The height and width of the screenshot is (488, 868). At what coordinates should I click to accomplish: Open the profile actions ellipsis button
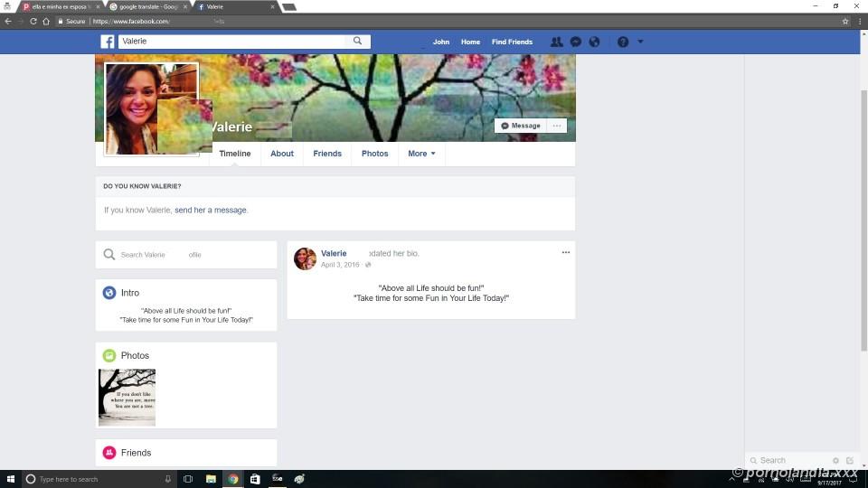pyautogui.click(x=557, y=126)
